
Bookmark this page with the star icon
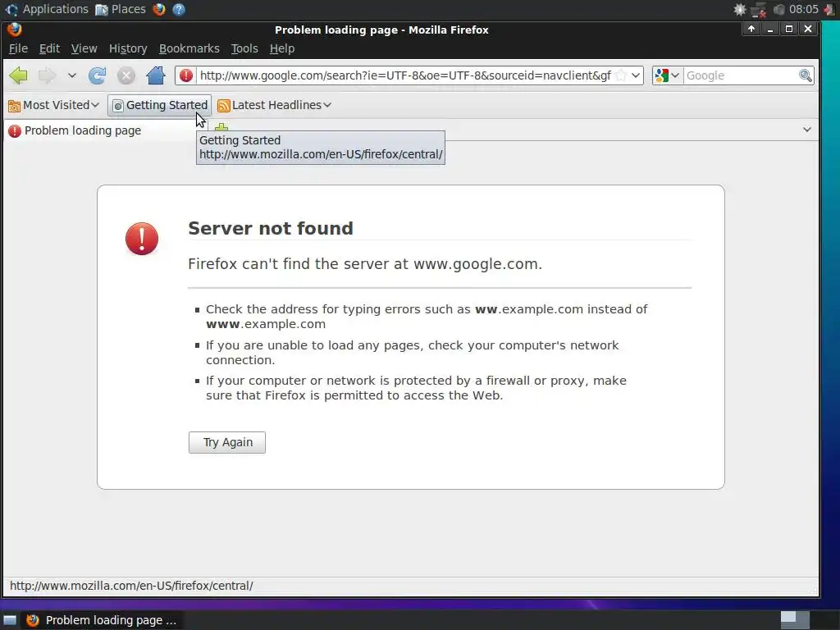621,75
